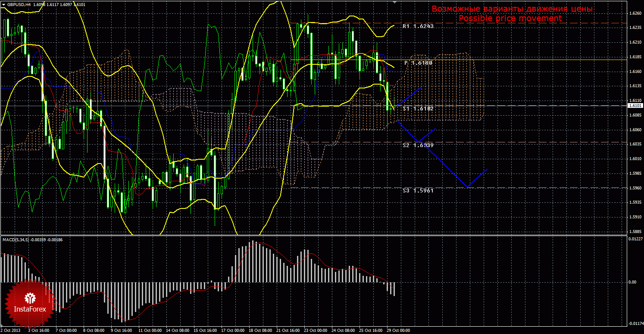Click the 1.6210 price axis value
Screen dimensions: 644x334
tap(635, 42)
